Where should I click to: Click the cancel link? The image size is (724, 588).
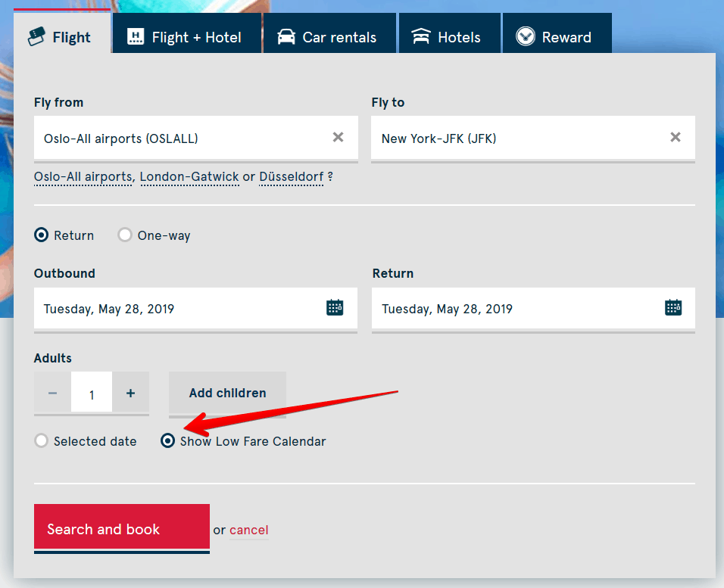pyautogui.click(x=248, y=530)
